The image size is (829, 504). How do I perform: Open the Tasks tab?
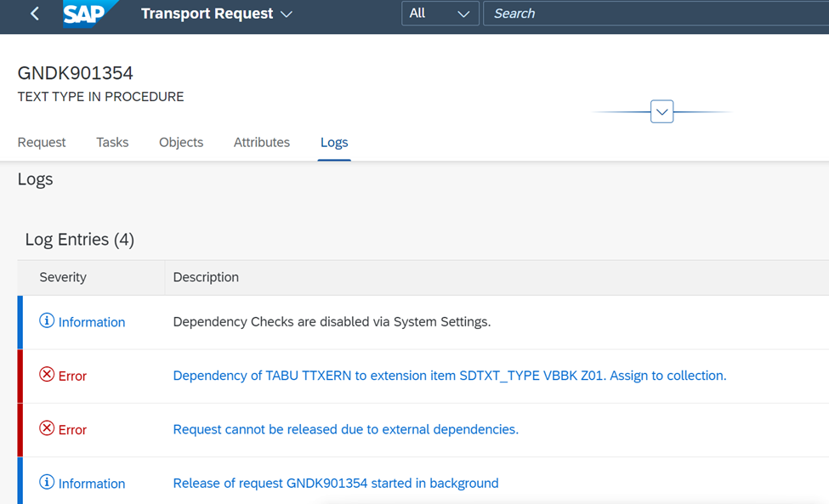pos(112,142)
